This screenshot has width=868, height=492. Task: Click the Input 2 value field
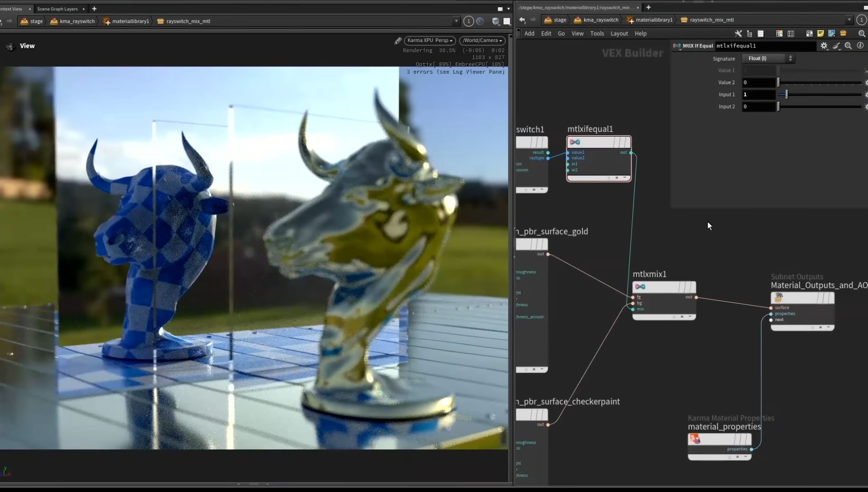pos(759,107)
